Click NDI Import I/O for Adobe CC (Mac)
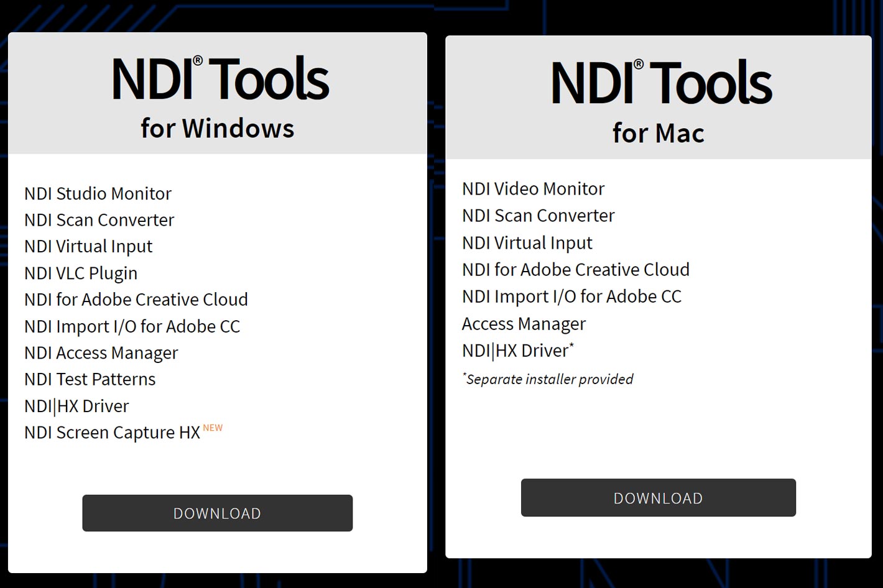 [571, 296]
